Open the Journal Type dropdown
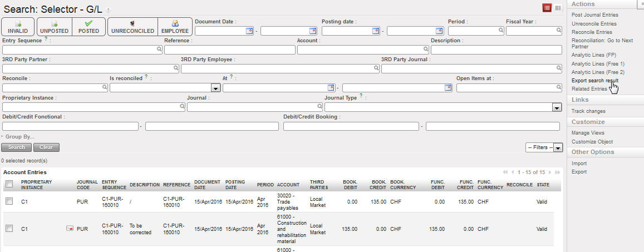 tap(556, 107)
